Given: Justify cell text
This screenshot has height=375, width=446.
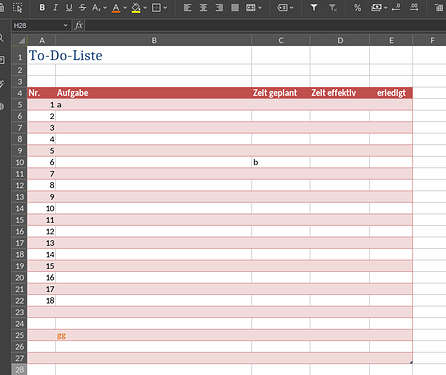Looking at the screenshot, I should [235, 7].
